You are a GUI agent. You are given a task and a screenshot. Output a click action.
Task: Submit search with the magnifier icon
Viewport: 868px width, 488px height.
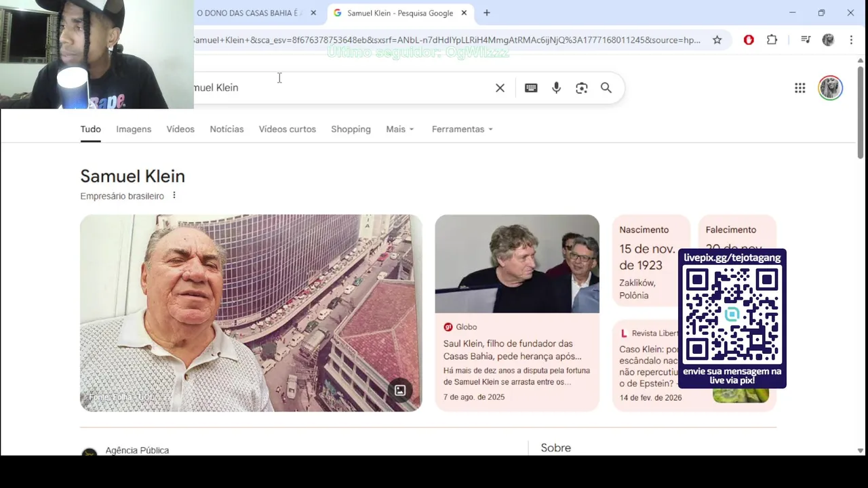(606, 88)
